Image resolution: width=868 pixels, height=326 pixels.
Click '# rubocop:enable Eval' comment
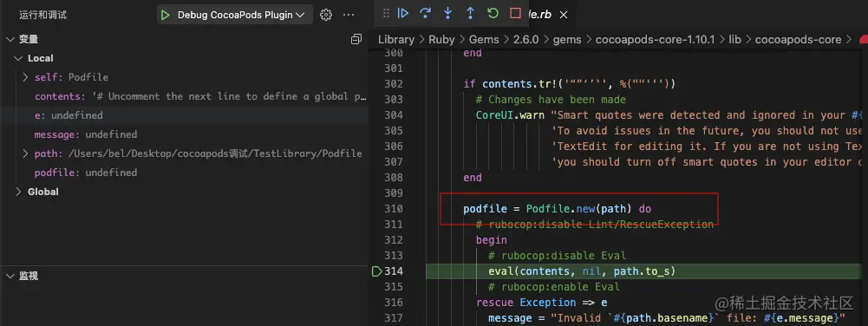coord(554,287)
